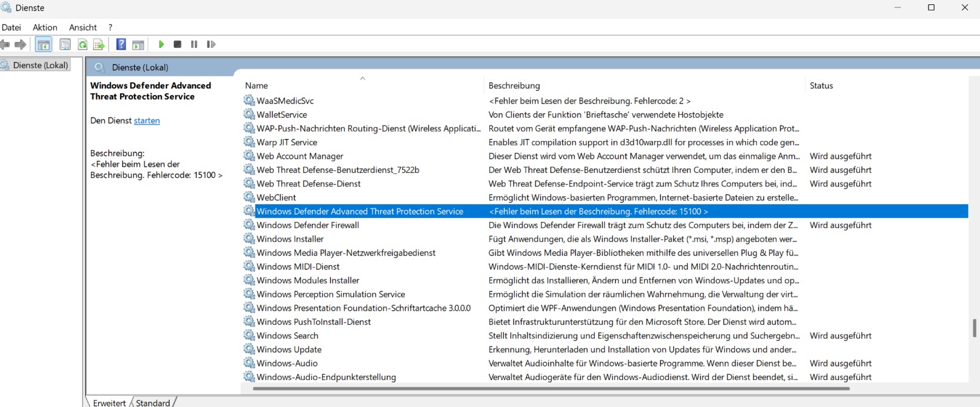The height and width of the screenshot is (407, 980).
Task: Click the horizontal scrollbar below the services list
Action: pos(551,388)
